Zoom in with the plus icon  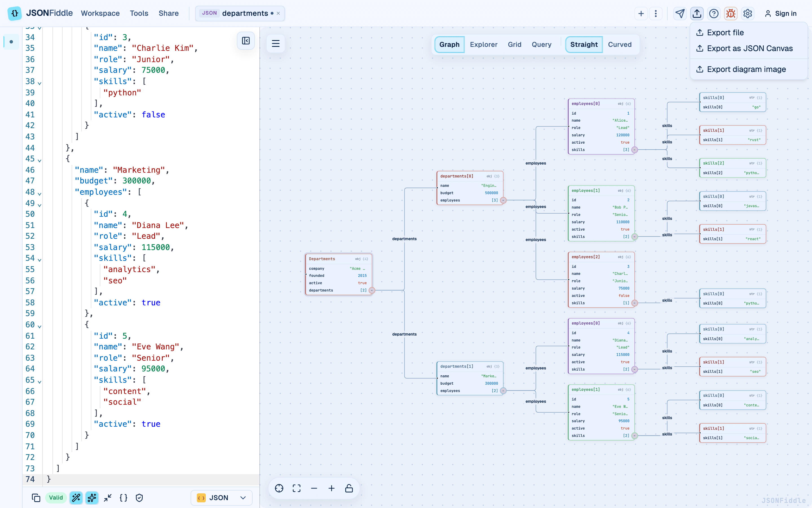click(x=332, y=488)
